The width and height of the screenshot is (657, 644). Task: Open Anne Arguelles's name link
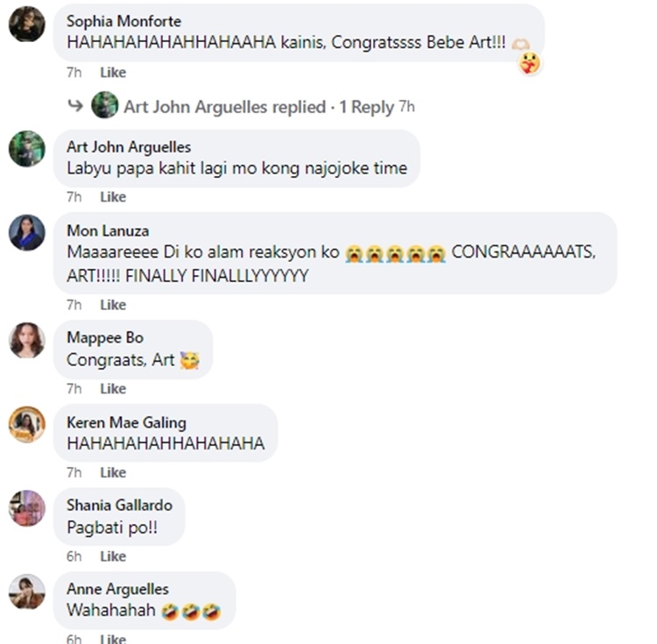pyautogui.click(x=117, y=589)
